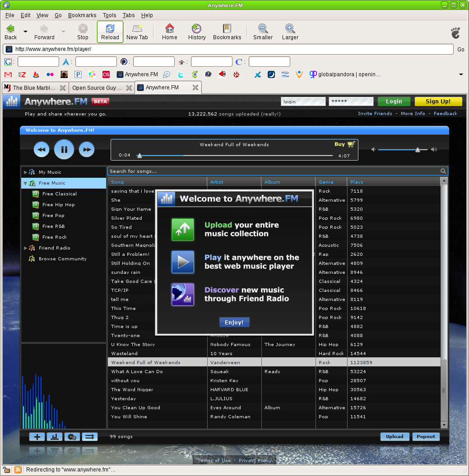Viewport: 469px width, 476px height.
Task: Open player settings gear button
Action: (72, 436)
